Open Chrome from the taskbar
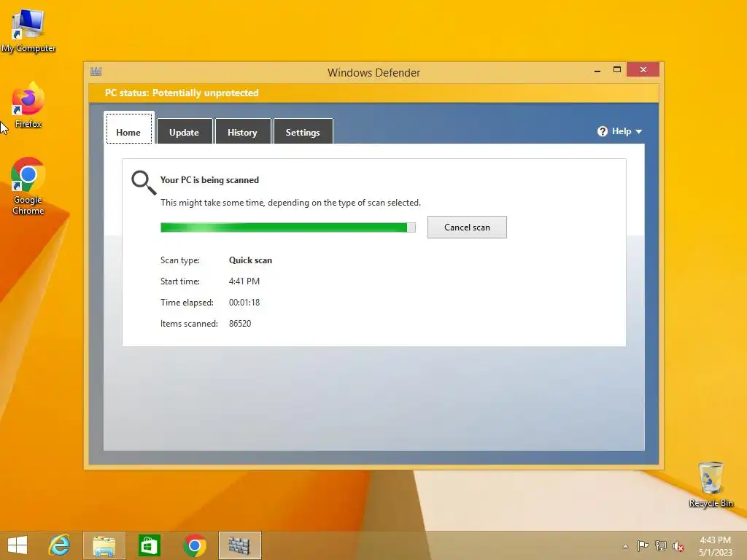747x560 pixels. (x=194, y=545)
